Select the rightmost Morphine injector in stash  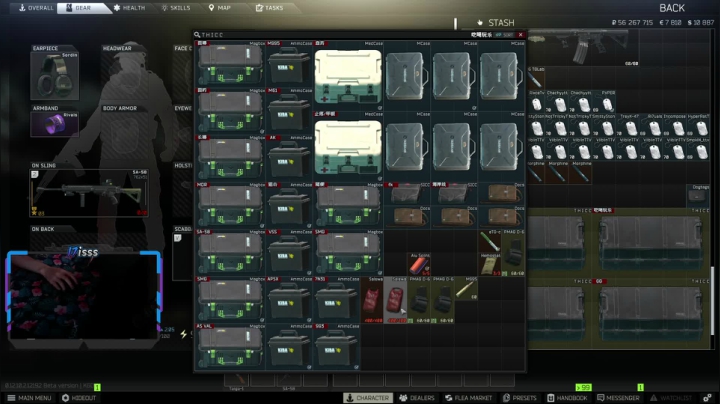click(581, 172)
